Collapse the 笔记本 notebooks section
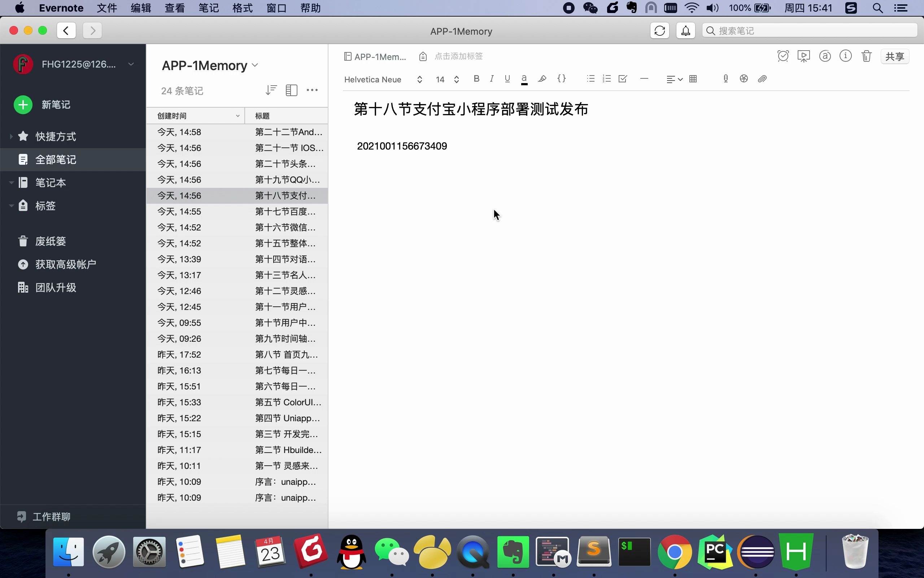The width and height of the screenshot is (924, 578). 11,183
